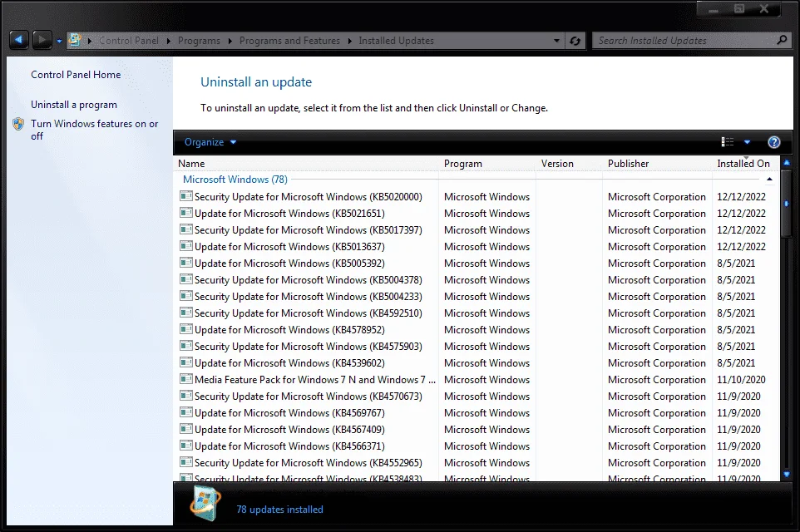Click icon of Update KB4539602
The image size is (800, 532).
coord(186,362)
